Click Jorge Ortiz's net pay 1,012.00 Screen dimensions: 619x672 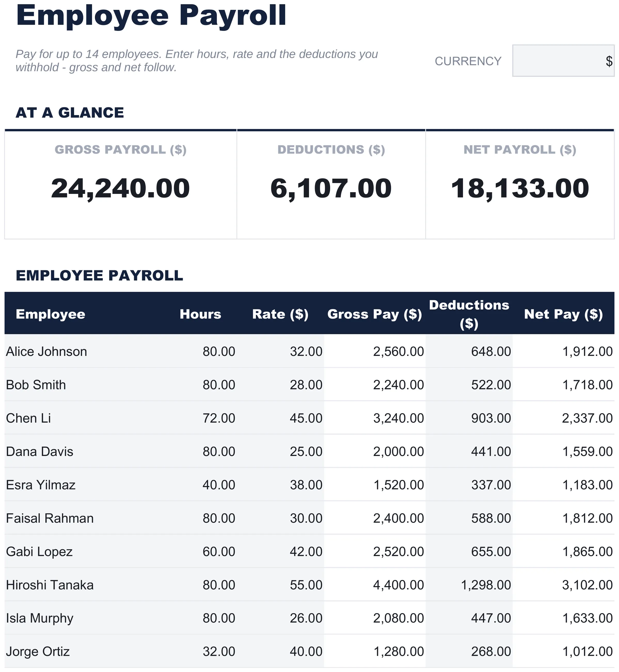588,652
